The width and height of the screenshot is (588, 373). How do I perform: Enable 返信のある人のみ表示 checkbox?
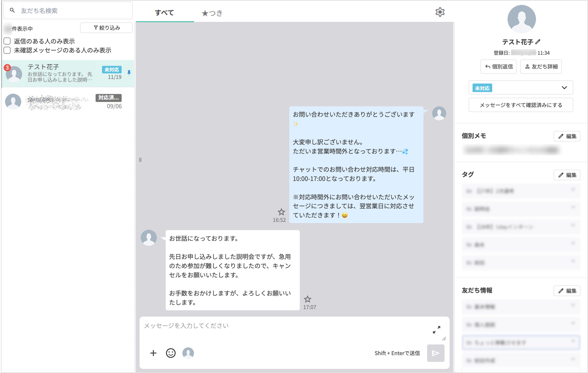[x=7, y=41]
